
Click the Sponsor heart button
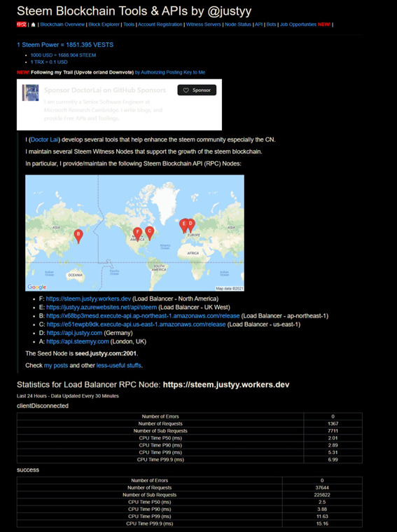[x=197, y=90]
